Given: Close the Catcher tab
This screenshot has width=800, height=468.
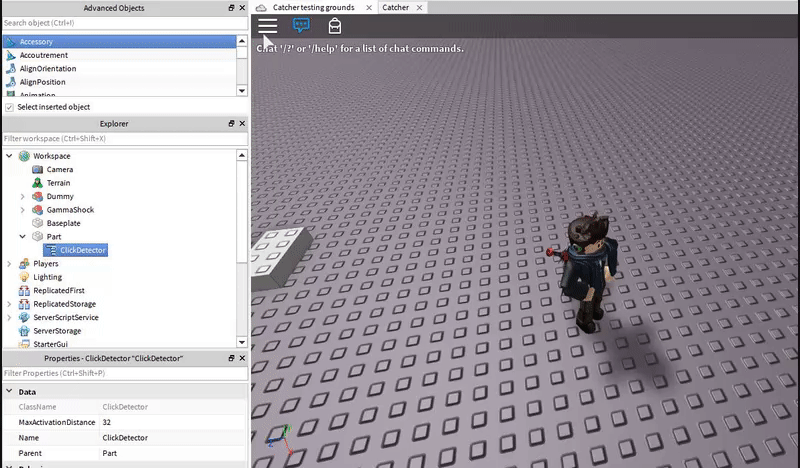Looking at the screenshot, I should (x=419, y=8).
